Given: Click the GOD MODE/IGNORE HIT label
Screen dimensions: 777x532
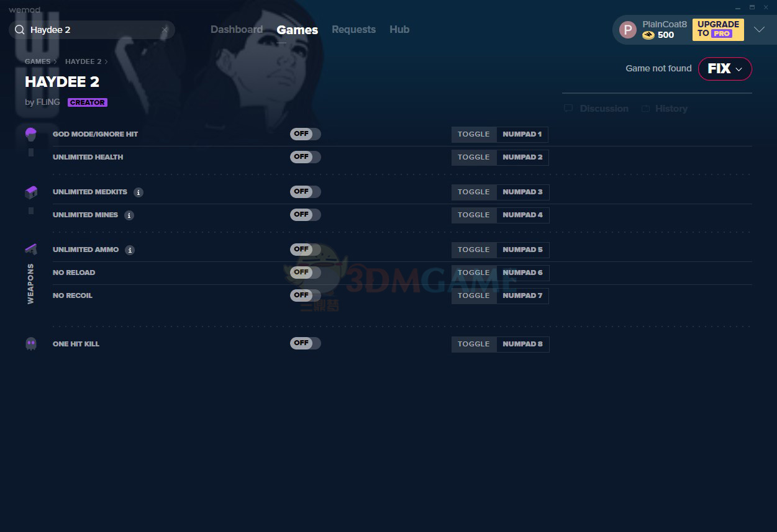Looking at the screenshot, I should (x=95, y=134).
